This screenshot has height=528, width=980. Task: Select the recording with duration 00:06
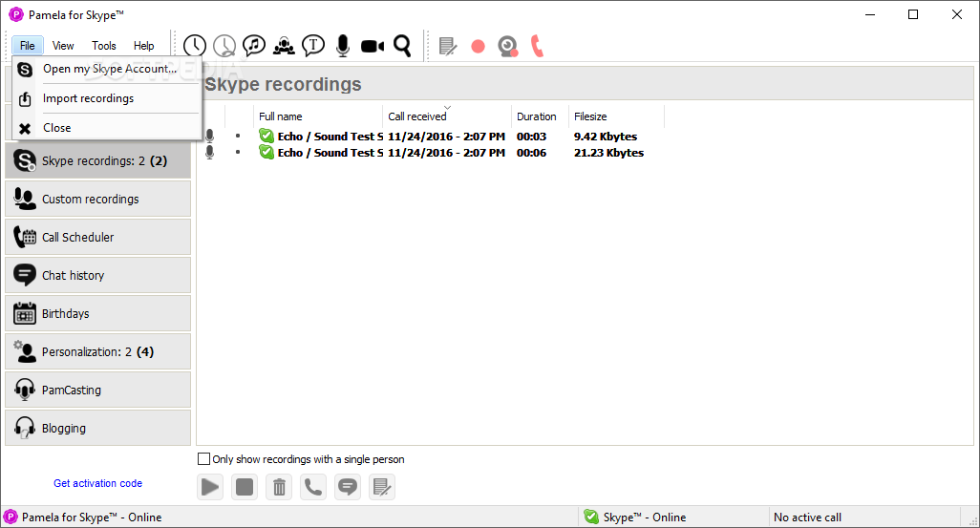pyautogui.click(x=431, y=153)
